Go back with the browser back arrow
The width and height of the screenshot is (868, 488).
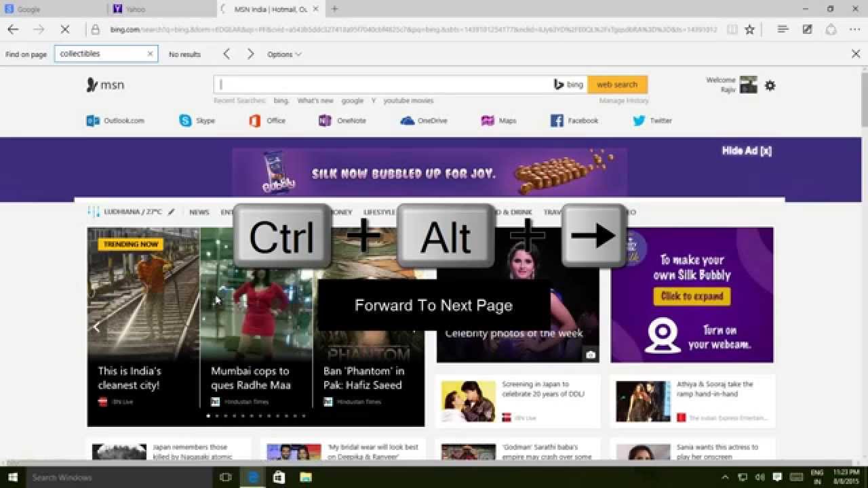13,29
